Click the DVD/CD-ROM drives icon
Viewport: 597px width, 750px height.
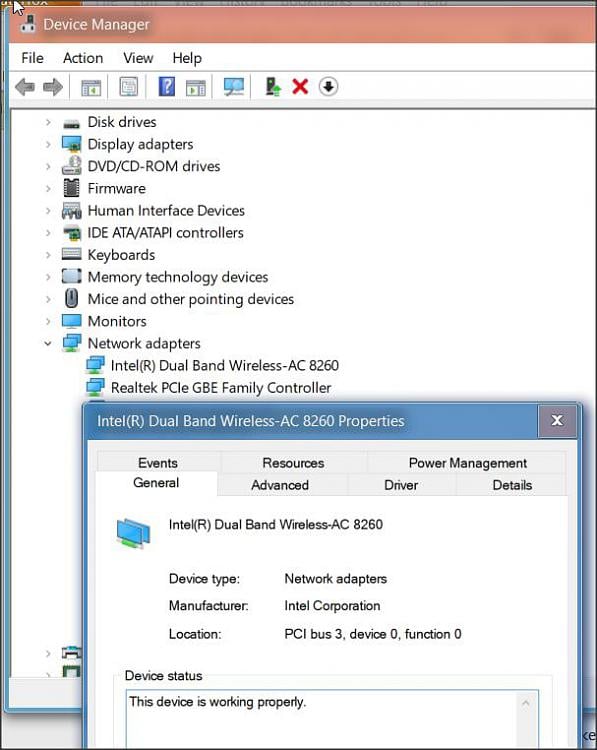[72, 165]
